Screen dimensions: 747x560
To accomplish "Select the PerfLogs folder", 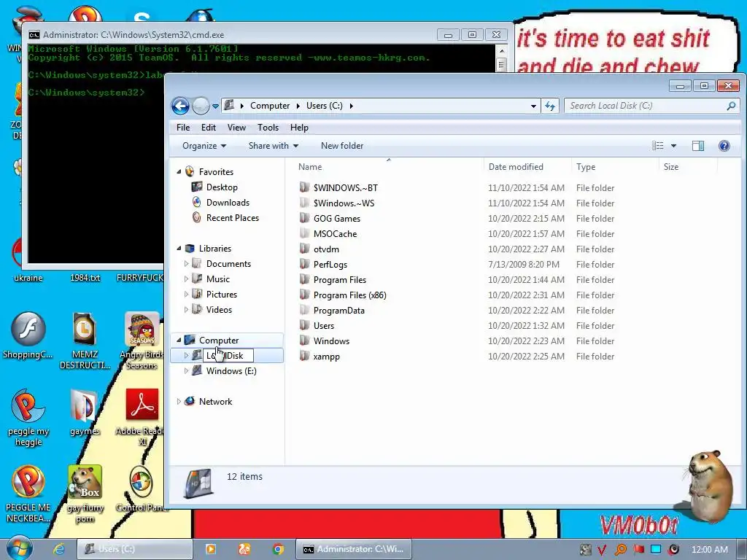I will (330, 264).
